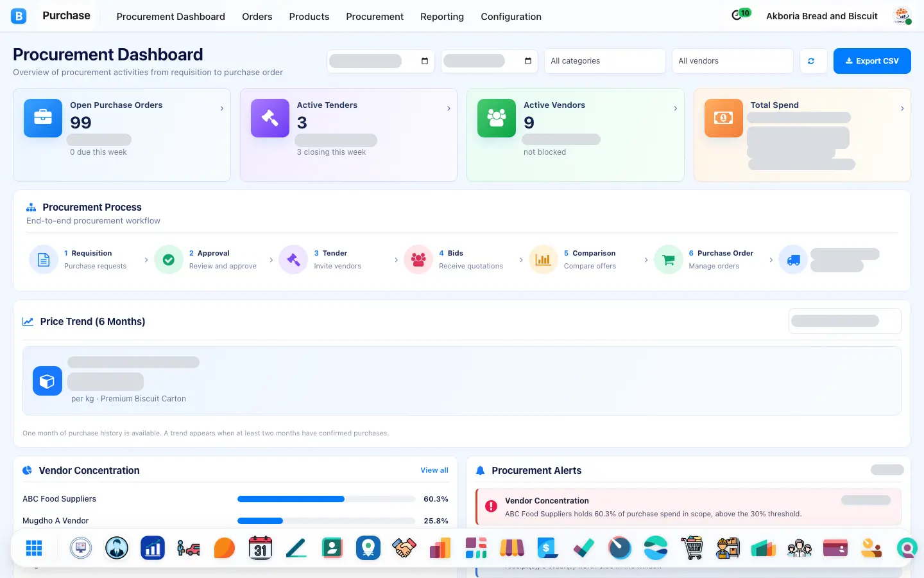Click the ABC Food Suppliers concentration bar
The image size is (924, 578).
pos(326,499)
